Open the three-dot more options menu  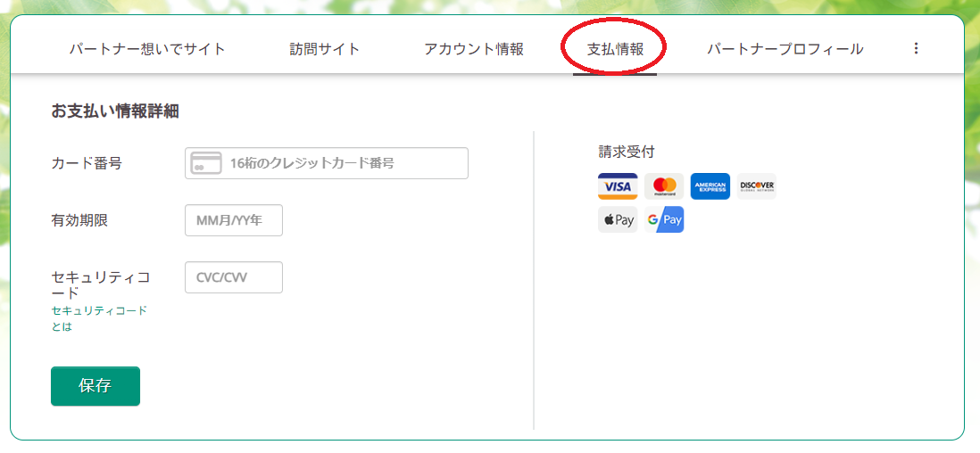916,49
